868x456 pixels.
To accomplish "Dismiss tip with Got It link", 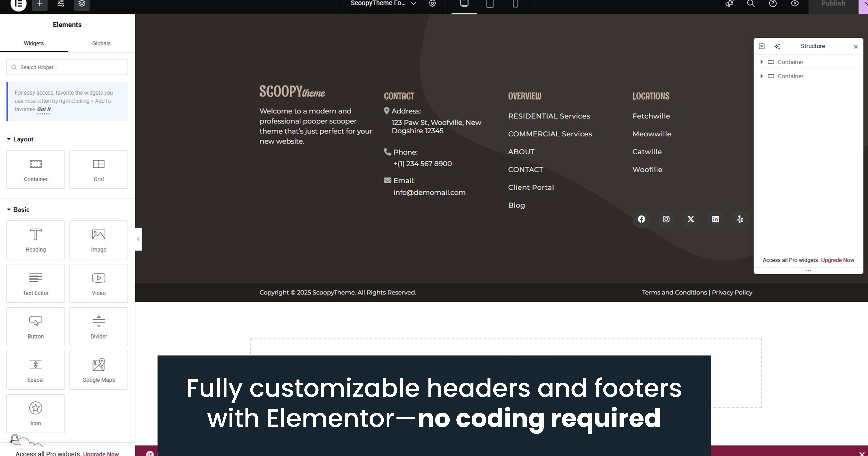I will click(44, 109).
